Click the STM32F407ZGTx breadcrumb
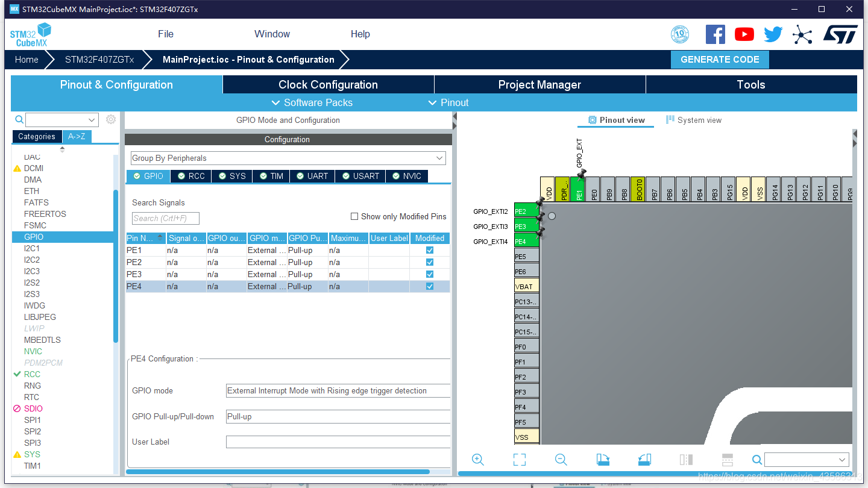868x488 pixels. [99, 60]
